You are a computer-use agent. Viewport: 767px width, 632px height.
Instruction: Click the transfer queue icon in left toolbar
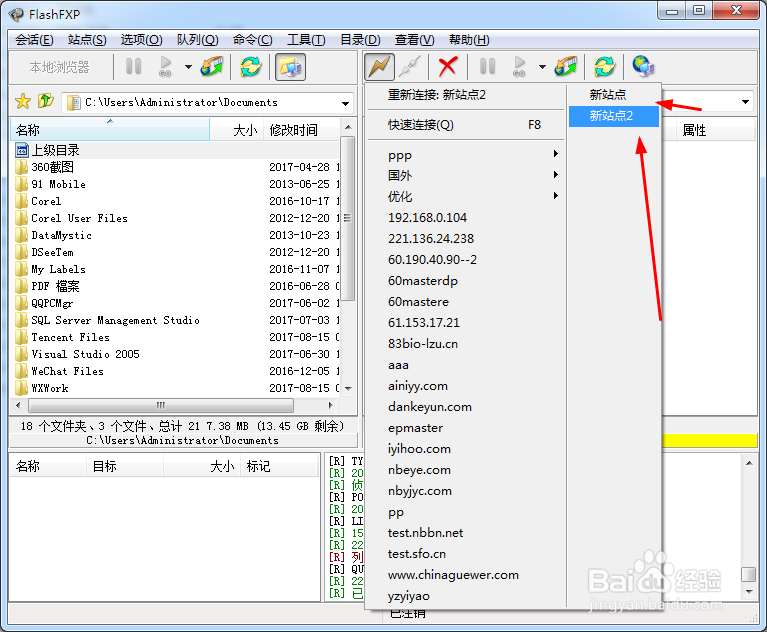[x=212, y=67]
